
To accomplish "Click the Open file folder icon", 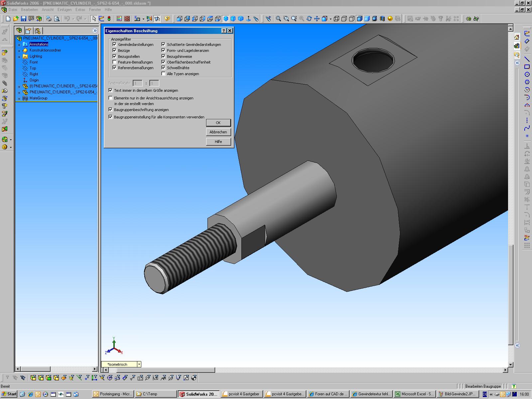I will point(16,19).
